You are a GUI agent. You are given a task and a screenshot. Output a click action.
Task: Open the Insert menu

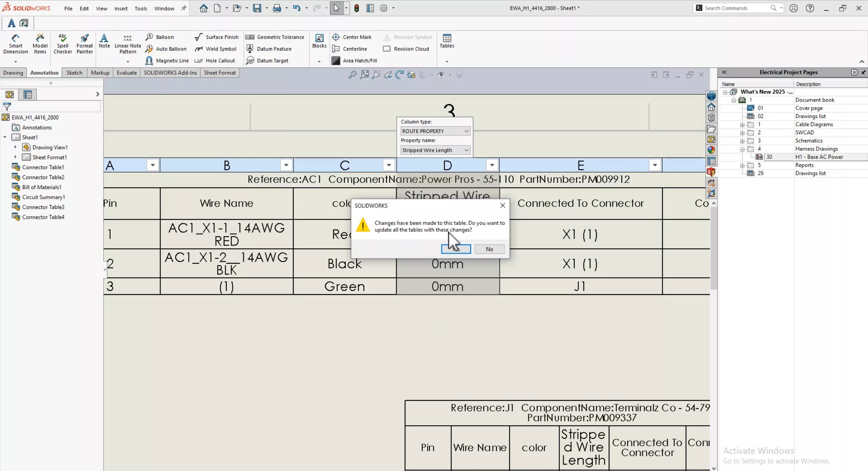(x=121, y=8)
